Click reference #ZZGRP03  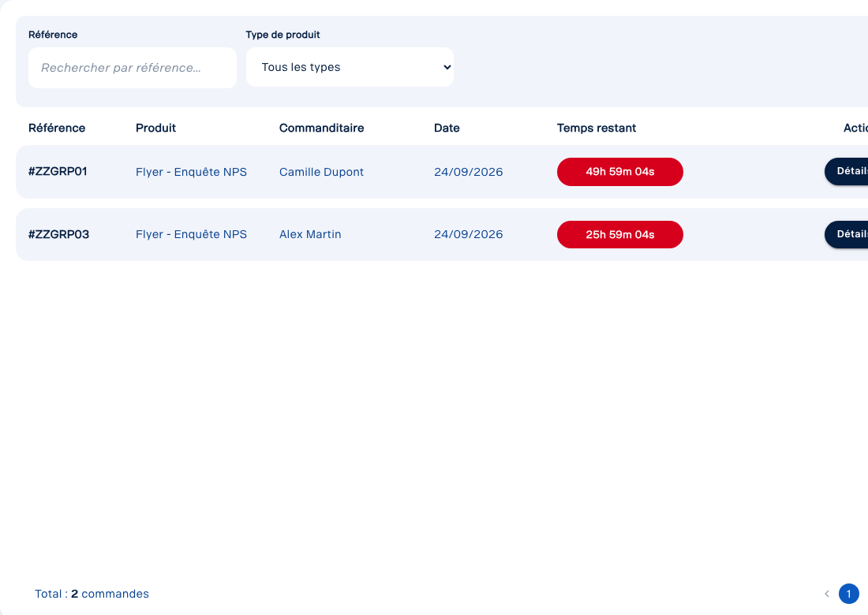pos(58,234)
